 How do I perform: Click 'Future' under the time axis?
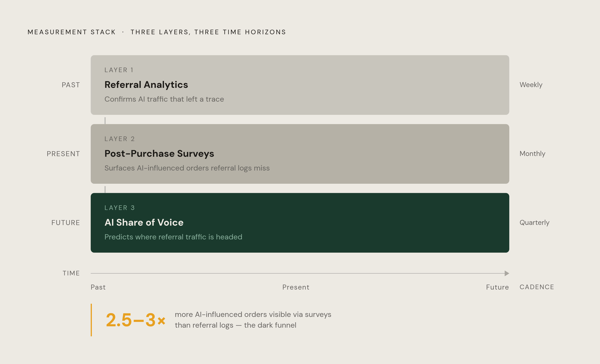(x=497, y=287)
